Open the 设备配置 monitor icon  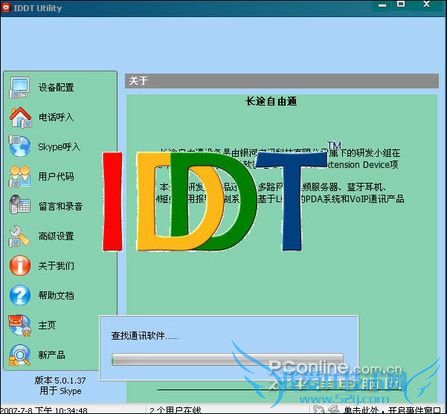(x=19, y=88)
